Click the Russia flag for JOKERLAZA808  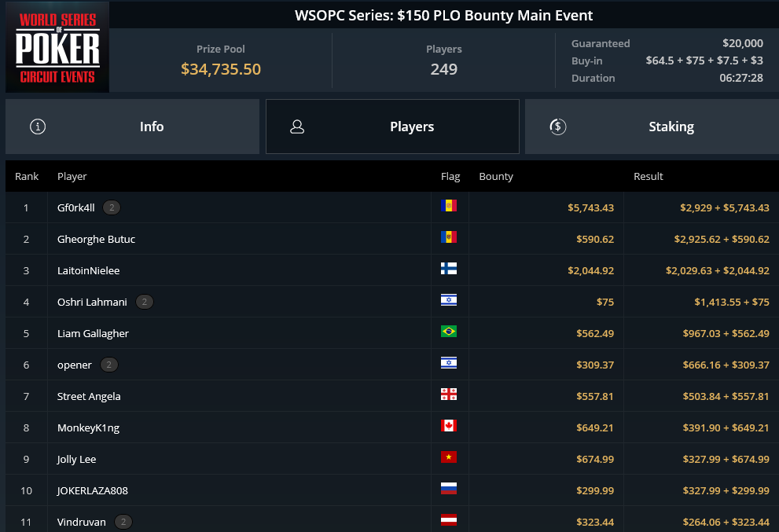click(449, 489)
